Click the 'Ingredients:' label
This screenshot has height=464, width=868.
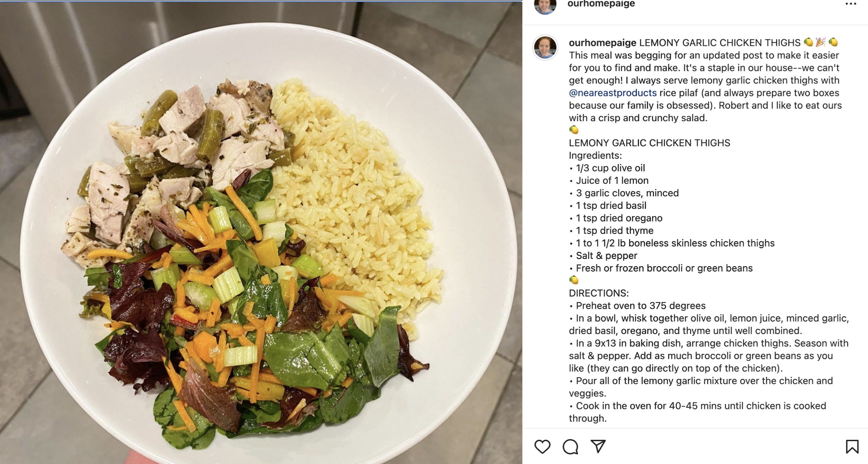point(595,156)
